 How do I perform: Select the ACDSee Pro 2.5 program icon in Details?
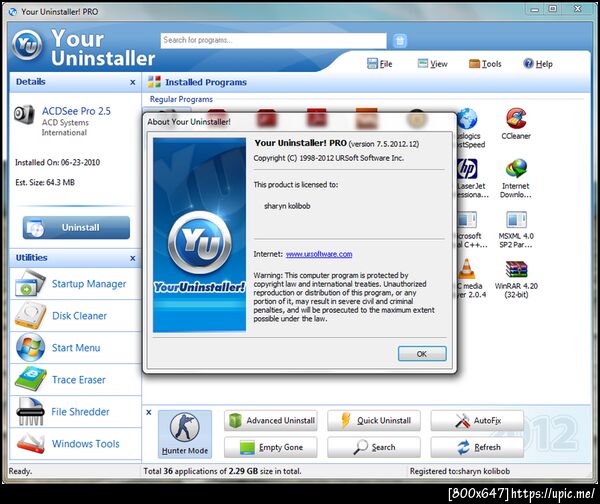pos(24,114)
